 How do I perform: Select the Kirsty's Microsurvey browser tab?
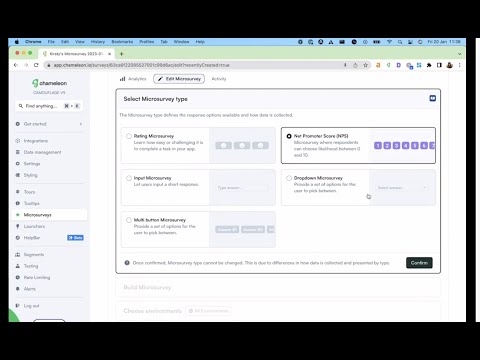pos(76,54)
